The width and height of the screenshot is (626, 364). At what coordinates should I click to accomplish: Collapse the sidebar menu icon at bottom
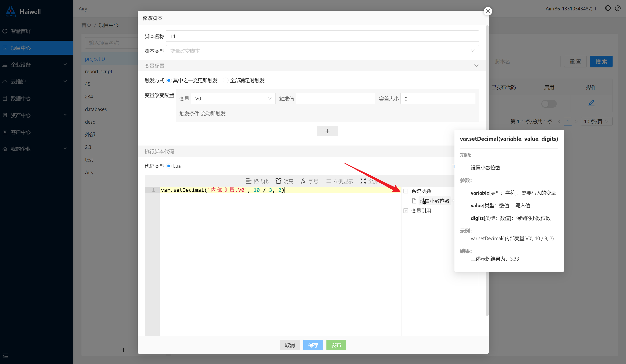(x=5, y=356)
